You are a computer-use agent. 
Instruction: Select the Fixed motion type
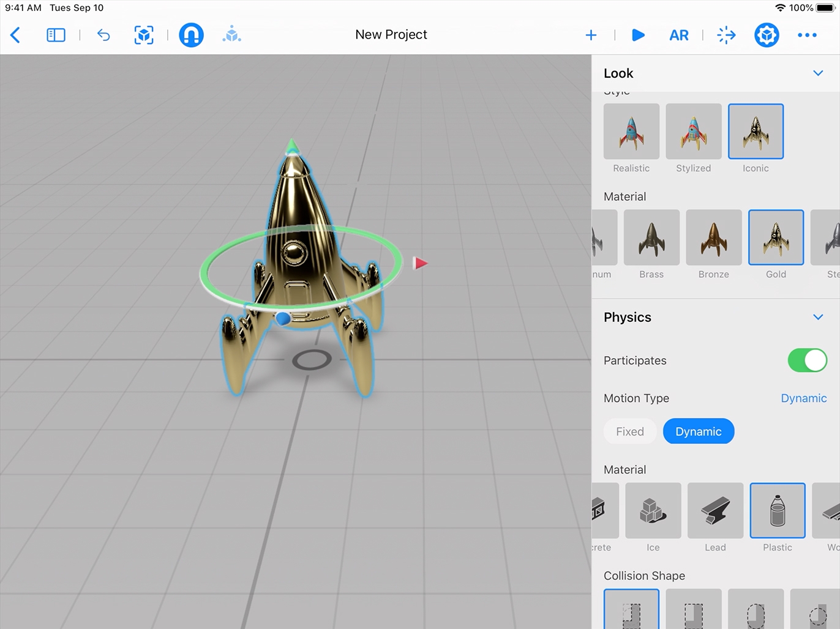[630, 431]
